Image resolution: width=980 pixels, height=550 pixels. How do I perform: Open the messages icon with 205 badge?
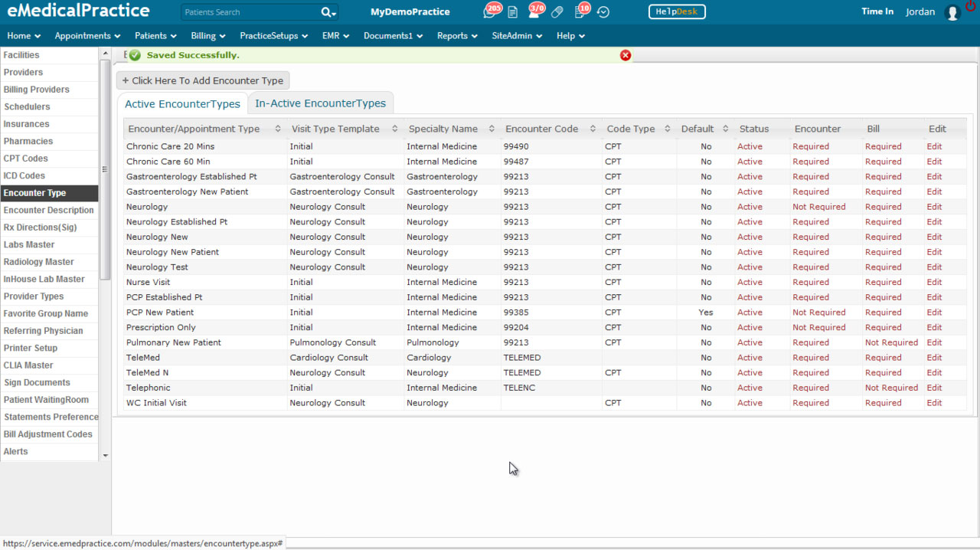(x=490, y=11)
